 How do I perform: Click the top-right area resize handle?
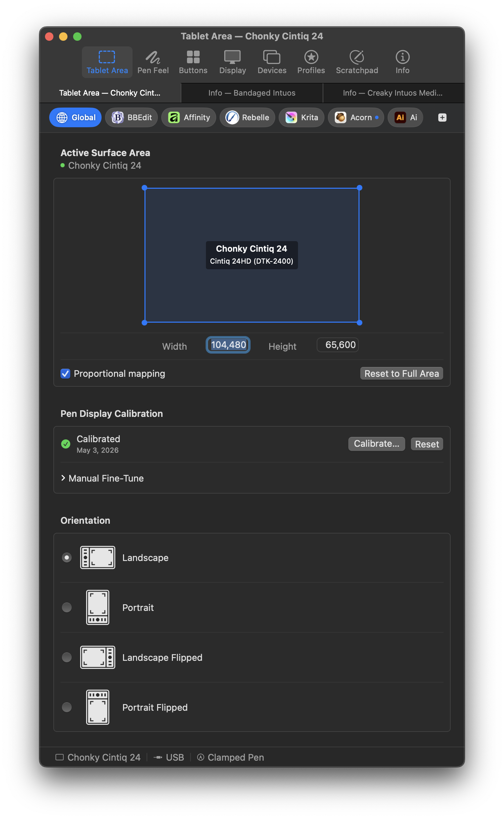[x=360, y=188]
